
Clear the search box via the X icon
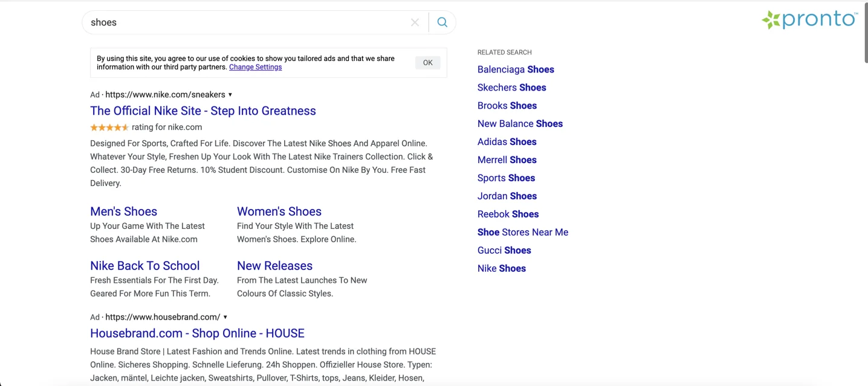(415, 22)
